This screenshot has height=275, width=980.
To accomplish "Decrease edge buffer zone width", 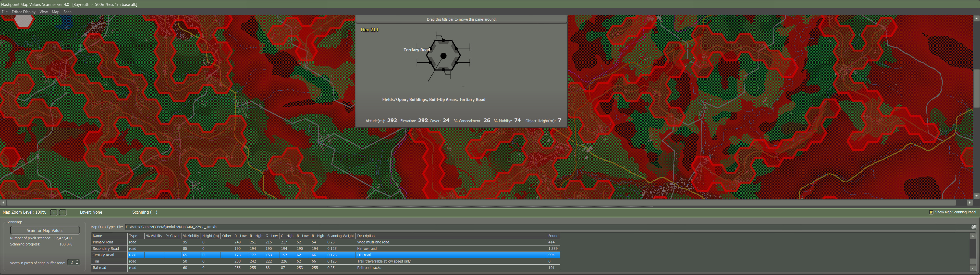I will point(77,264).
